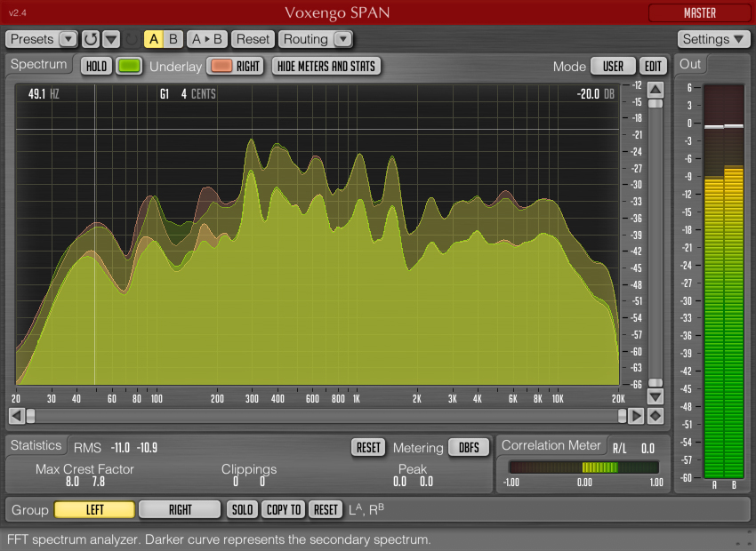The height and width of the screenshot is (551, 756).
Task: Click the bottom vertical range slider handle
Action: click(655, 382)
